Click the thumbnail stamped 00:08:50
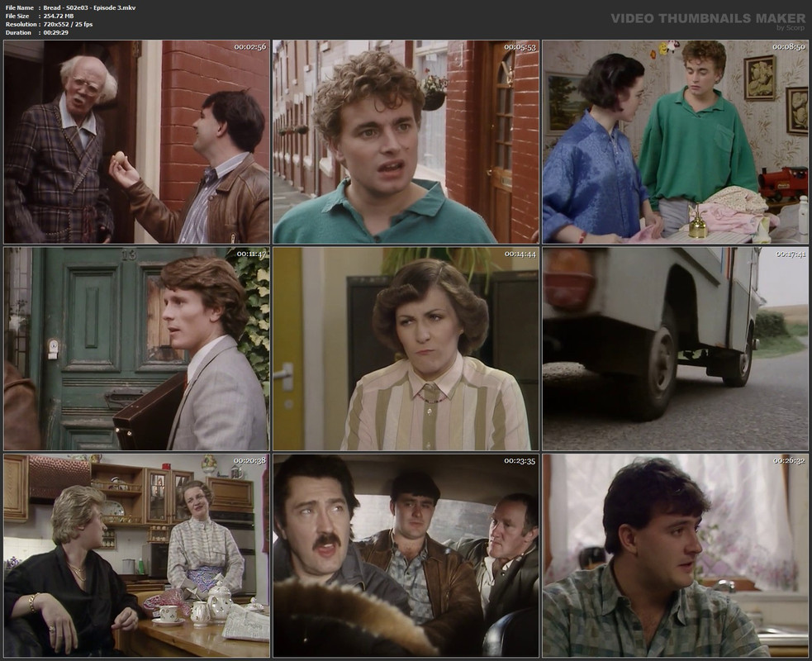The width and height of the screenshot is (812, 661). click(675, 142)
